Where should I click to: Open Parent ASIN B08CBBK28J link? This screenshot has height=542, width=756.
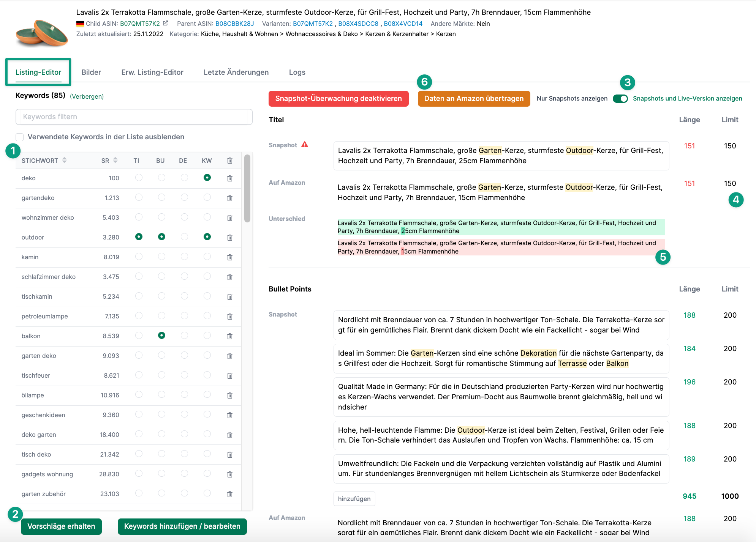tap(234, 24)
